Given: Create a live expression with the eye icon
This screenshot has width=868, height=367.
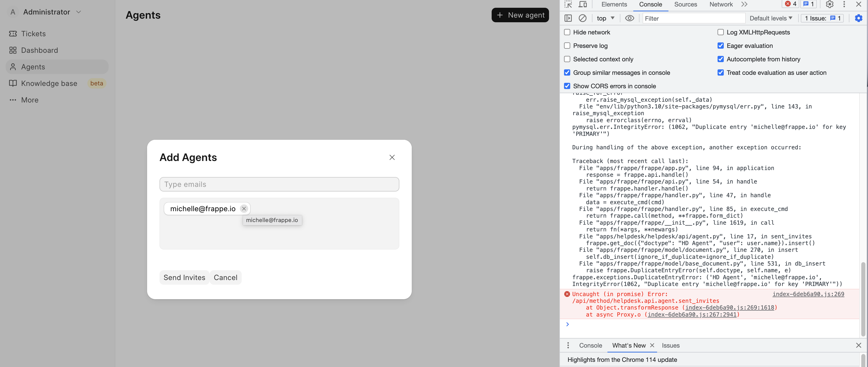Looking at the screenshot, I should [629, 18].
